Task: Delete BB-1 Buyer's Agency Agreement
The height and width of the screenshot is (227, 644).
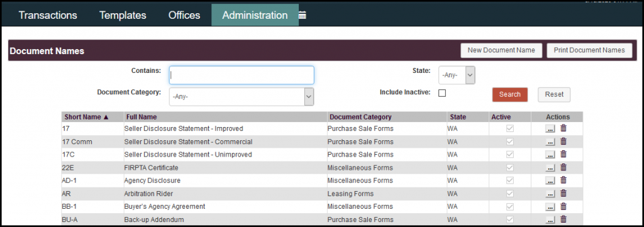Action: point(563,206)
